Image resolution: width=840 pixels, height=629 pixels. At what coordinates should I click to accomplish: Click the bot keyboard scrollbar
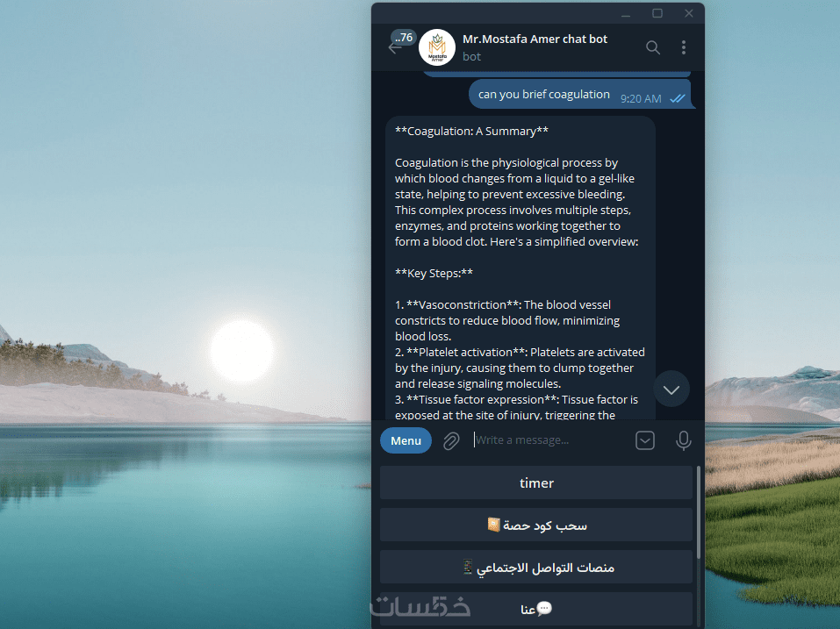click(699, 513)
